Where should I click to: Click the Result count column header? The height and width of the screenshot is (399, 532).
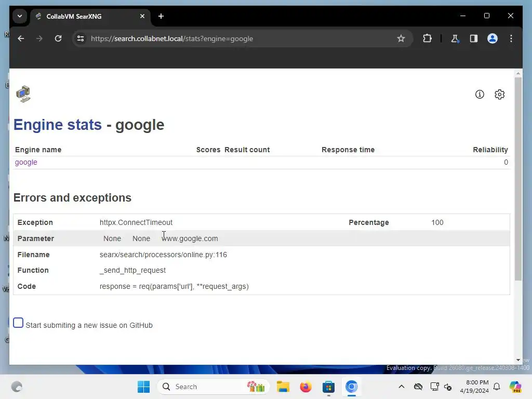pyautogui.click(x=247, y=150)
